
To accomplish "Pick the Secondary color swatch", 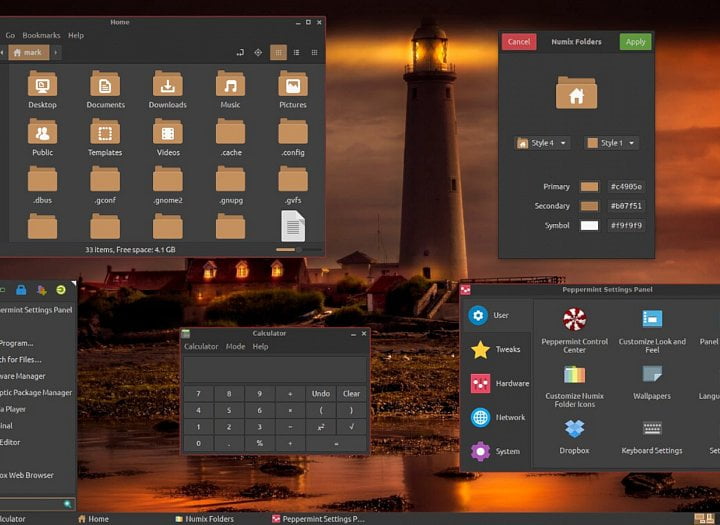I will (x=590, y=206).
